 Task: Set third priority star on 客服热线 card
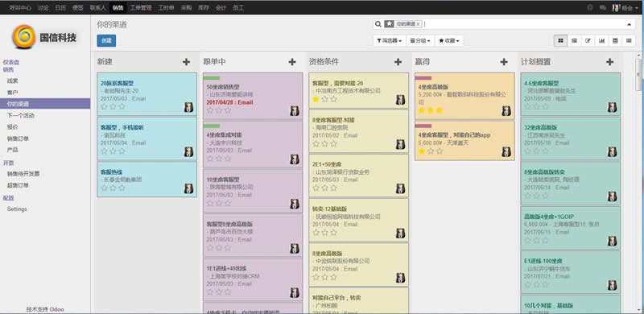122,188
